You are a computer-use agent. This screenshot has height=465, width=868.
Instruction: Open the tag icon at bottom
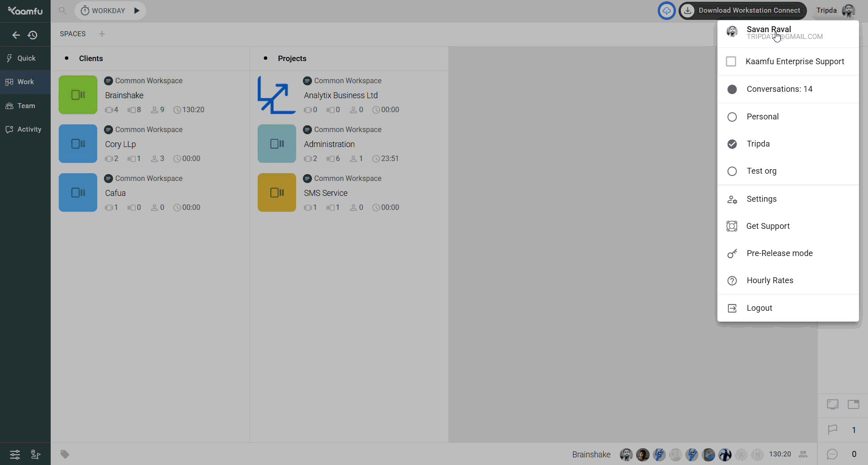[65, 454]
